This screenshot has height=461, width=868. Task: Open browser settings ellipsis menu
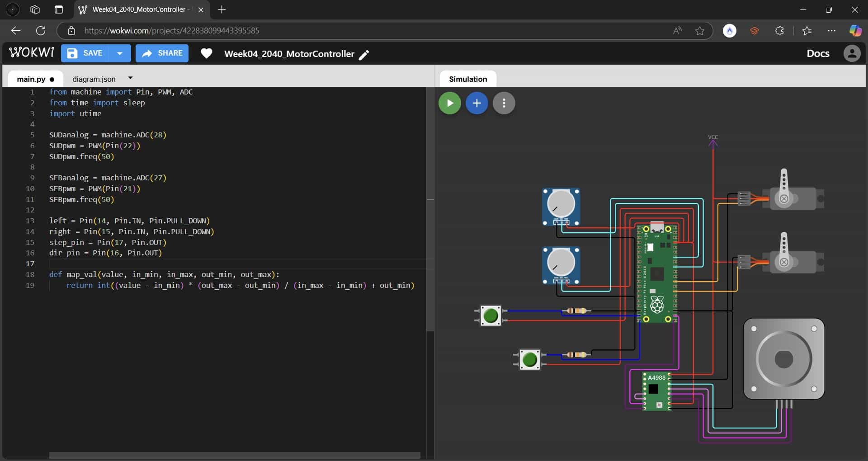point(832,31)
